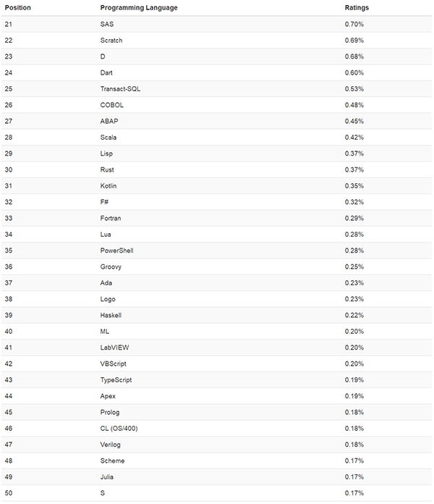Select the Julia language name
Screen dimensions: 434x504
pos(108,477)
